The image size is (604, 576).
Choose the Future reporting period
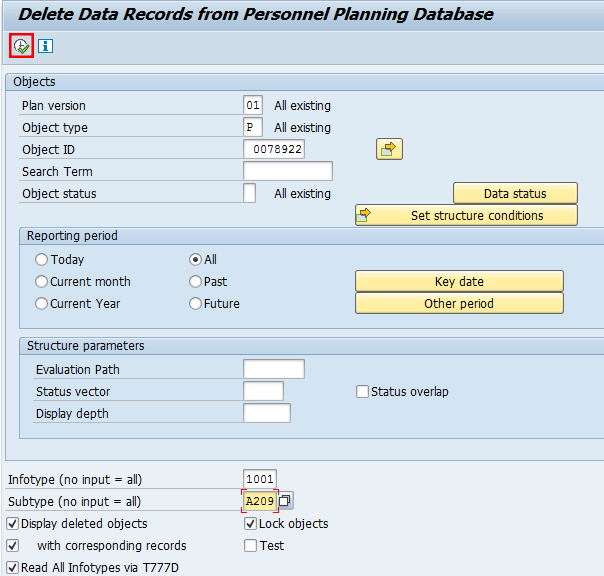[196, 304]
